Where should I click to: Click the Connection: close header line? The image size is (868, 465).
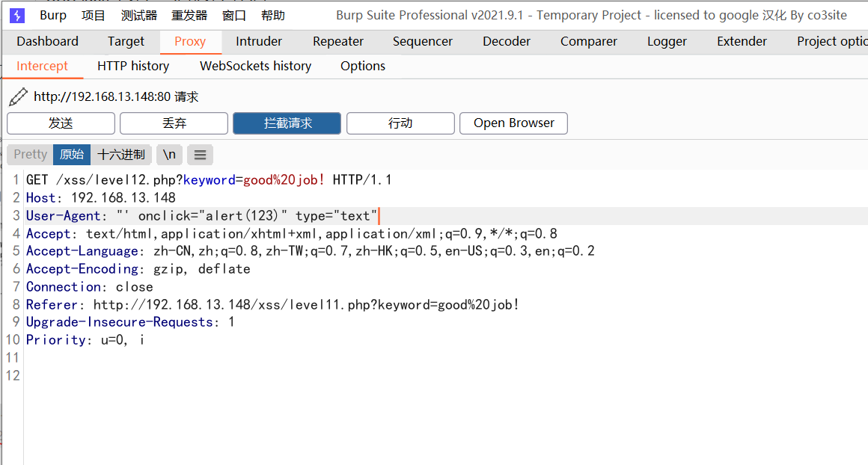pos(90,287)
